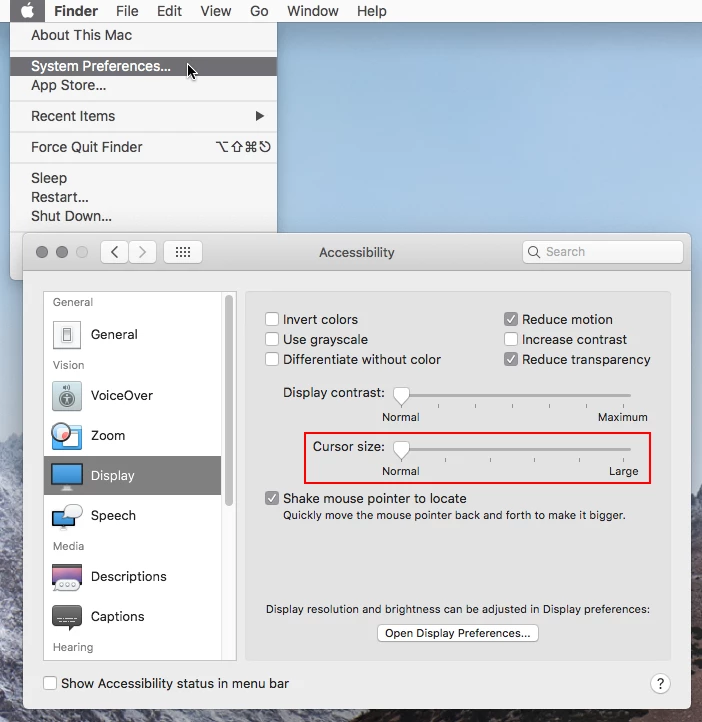This screenshot has width=702, height=722.
Task: Select General label in sidebar list
Action: tap(114, 335)
